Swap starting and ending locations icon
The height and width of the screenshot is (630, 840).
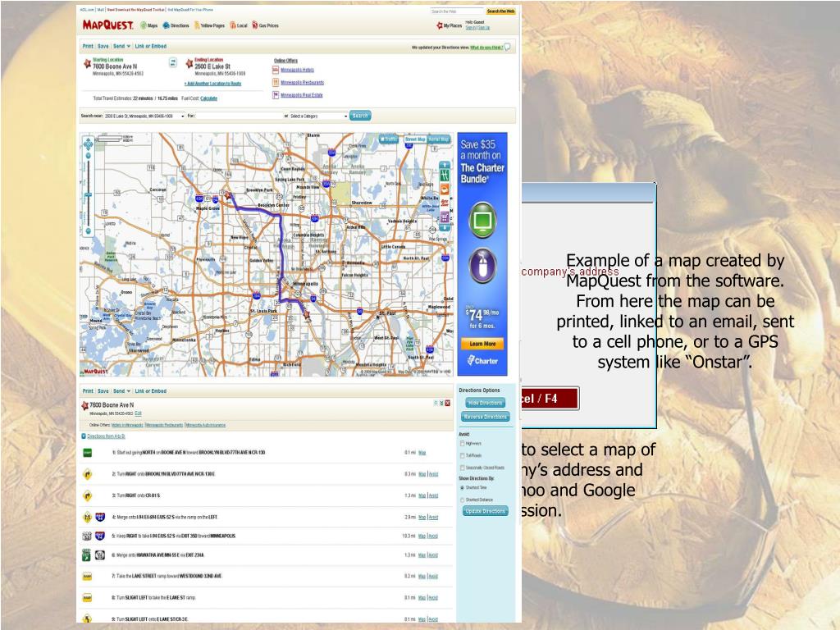173,62
